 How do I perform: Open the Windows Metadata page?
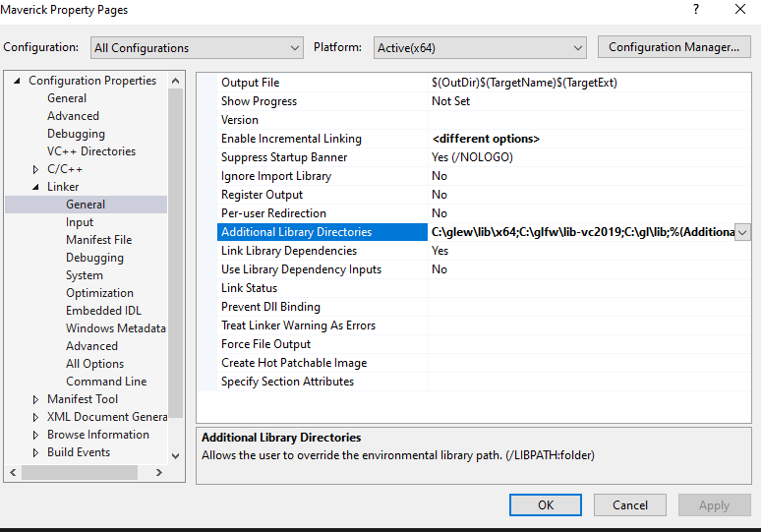(x=116, y=328)
